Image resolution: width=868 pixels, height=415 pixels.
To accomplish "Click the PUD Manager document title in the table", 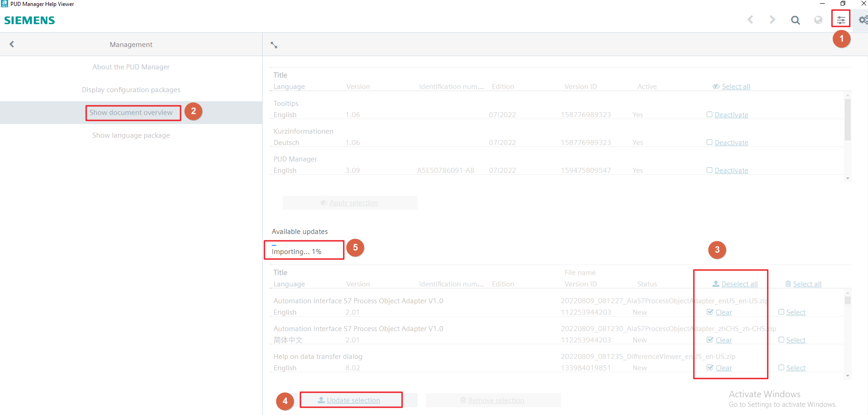I will (295, 159).
